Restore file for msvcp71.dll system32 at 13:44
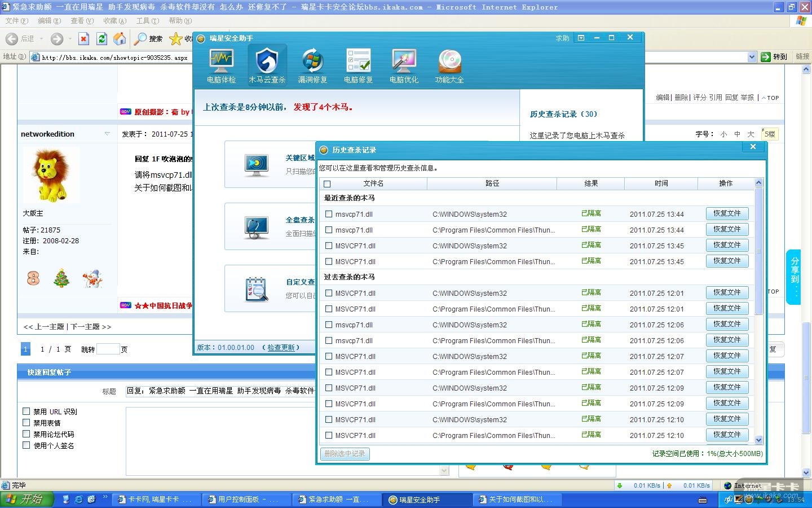The width and height of the screenshot is (812, 508). click(727, 213)
